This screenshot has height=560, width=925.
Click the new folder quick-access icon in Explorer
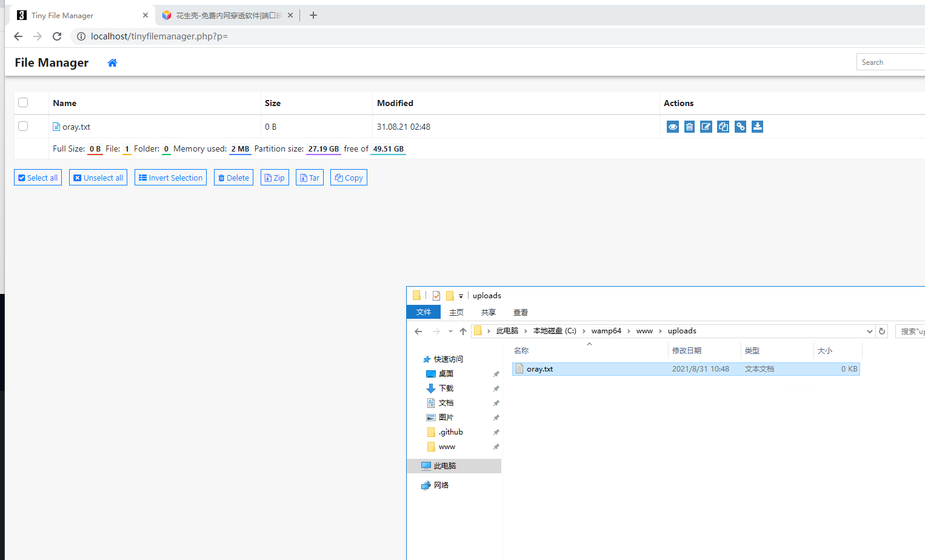(450, 296)
